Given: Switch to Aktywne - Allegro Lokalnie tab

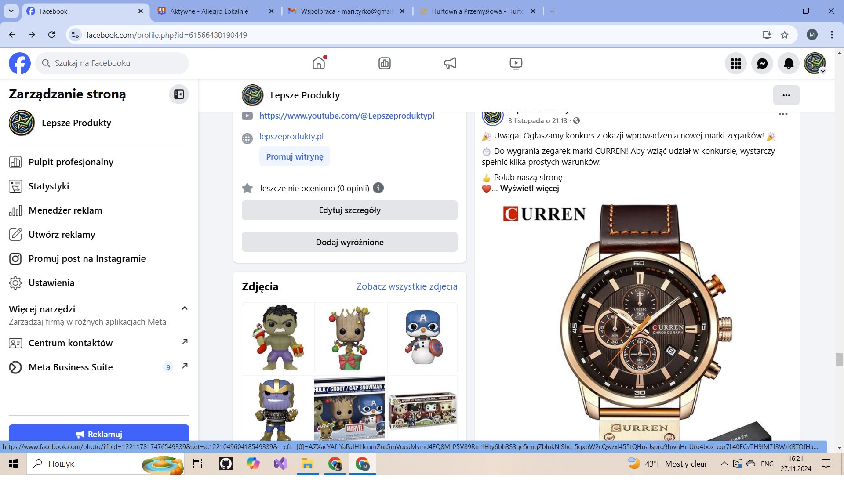Looking at the screenshot, I should click(215, 11).
